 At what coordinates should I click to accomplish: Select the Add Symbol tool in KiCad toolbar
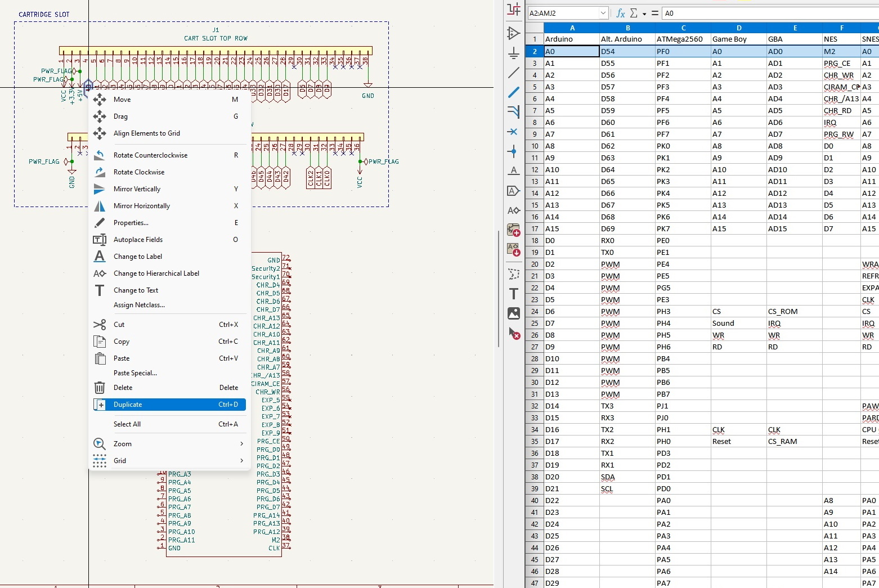click(x=513, y=33)
